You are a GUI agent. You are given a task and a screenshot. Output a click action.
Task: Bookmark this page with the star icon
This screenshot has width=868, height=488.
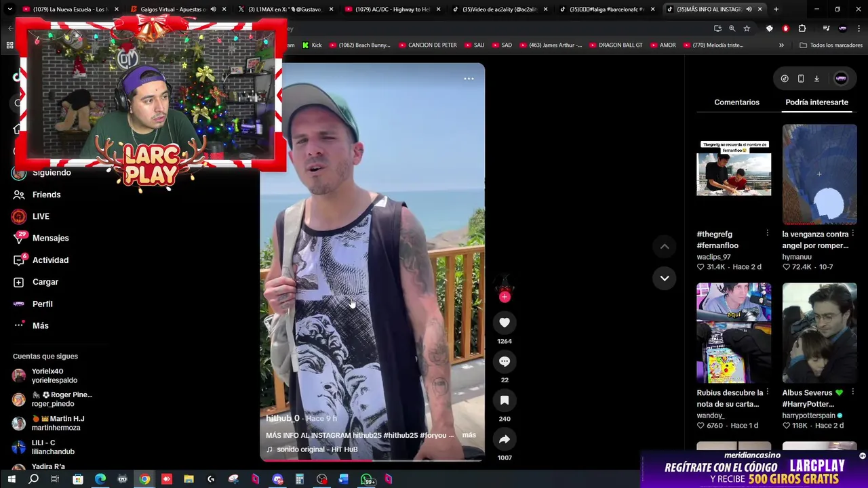747,28
